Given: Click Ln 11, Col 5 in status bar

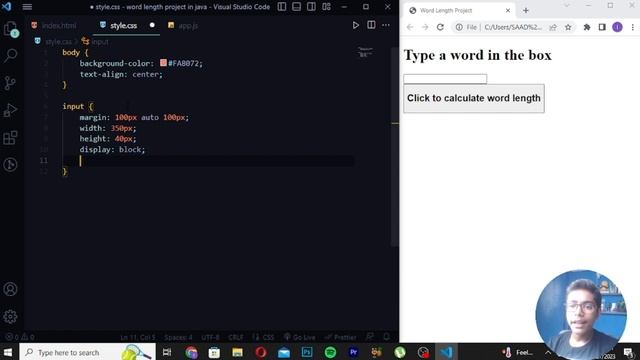Looking at the screenshot, I should (138, 337).
